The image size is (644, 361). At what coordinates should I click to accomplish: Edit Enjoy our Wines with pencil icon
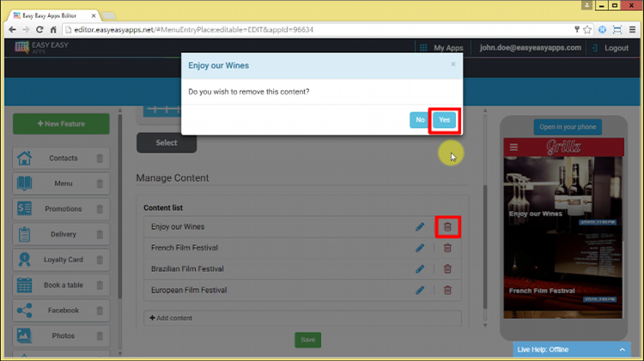coord(420,227)
